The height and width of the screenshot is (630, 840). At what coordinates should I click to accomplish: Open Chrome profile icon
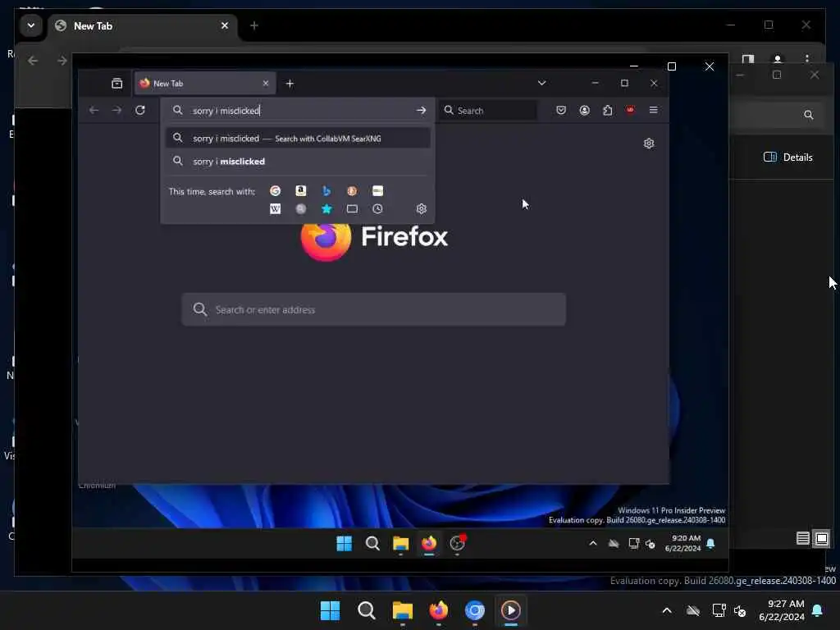coord(778,58)
